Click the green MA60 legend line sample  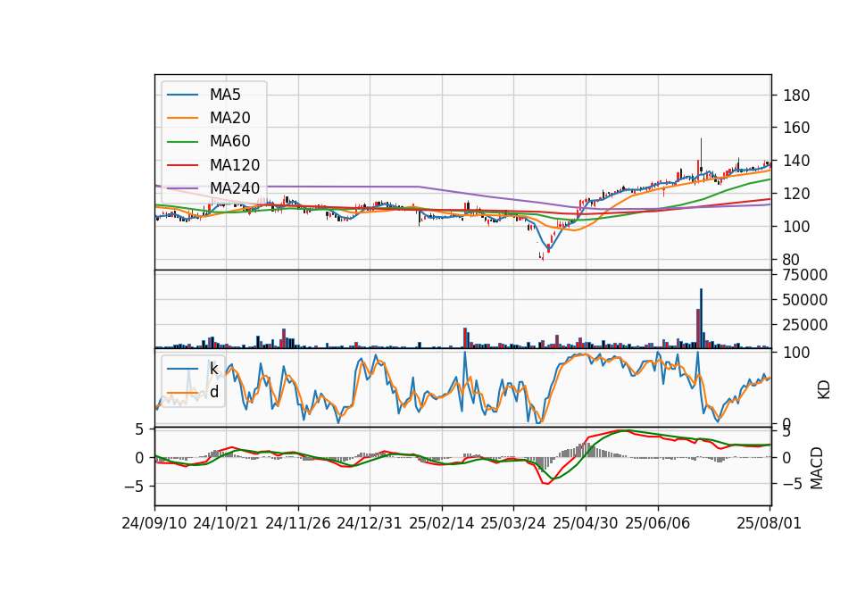coord(182,142)
